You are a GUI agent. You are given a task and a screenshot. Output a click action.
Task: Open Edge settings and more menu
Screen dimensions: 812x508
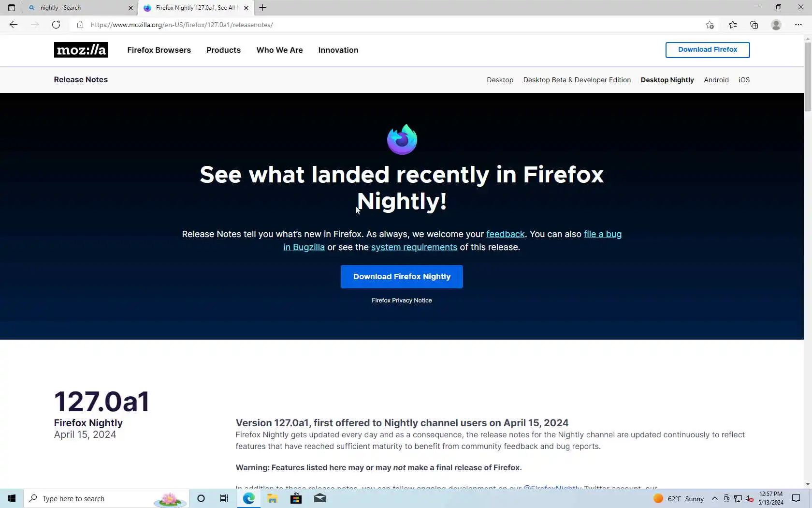tap(798, 25)
